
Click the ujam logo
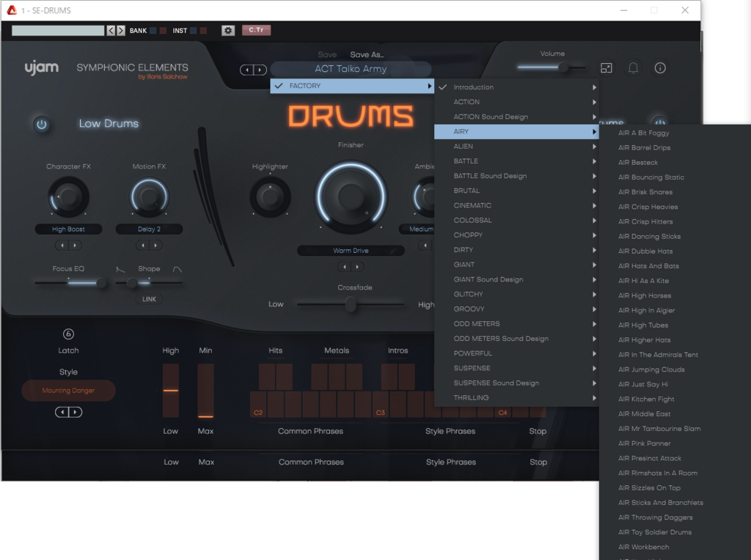coord(42,68)
